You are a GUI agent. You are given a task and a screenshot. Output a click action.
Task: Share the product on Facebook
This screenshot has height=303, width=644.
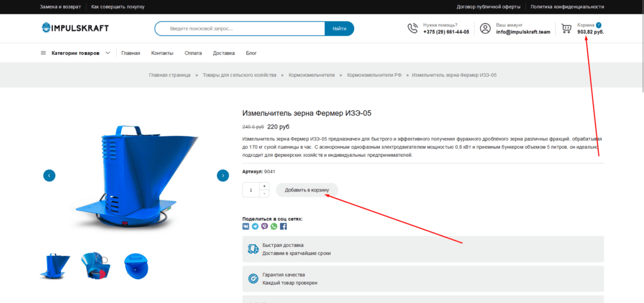click(284, 226)
